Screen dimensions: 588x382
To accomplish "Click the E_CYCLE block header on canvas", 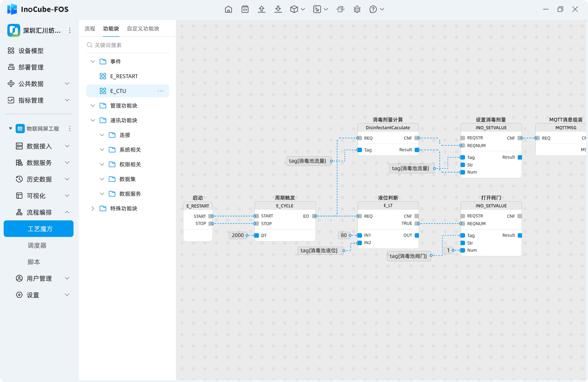I will tap(285, 206).
